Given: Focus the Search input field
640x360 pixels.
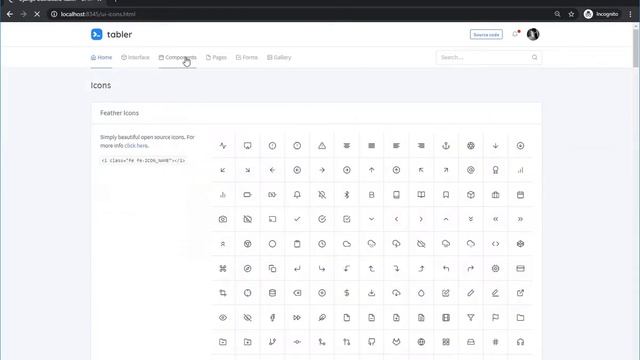Looking at the screenshot, I should point(489,58).
